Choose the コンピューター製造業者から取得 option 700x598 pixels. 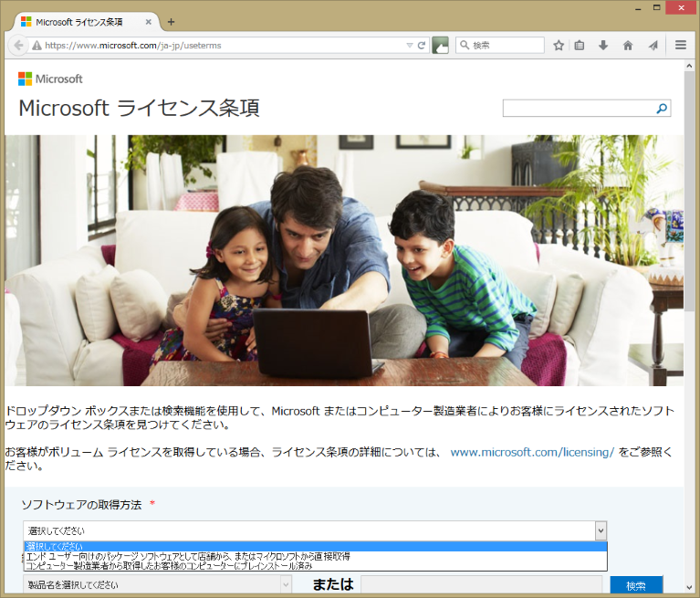click(315, 566)
